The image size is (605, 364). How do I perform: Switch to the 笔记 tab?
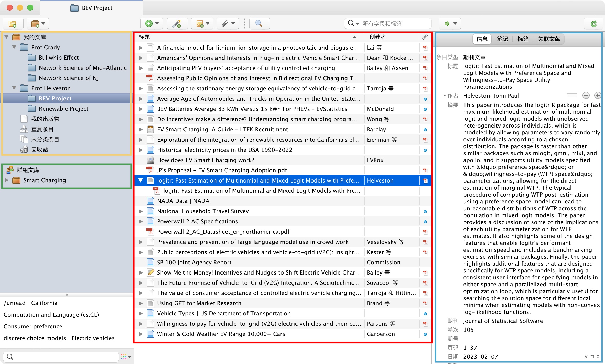pyautogui.click(x=502, y=39)
